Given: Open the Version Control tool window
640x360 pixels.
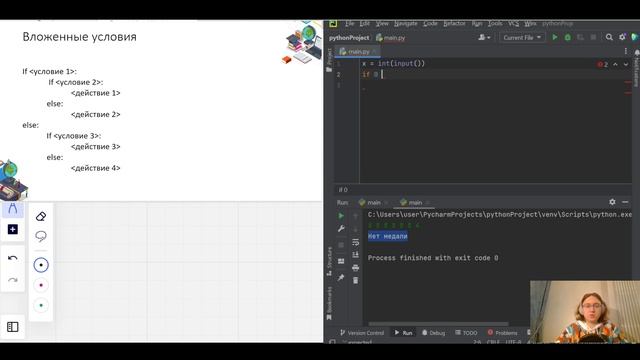Looking at the screenshot, I should (x=362, y=333).
